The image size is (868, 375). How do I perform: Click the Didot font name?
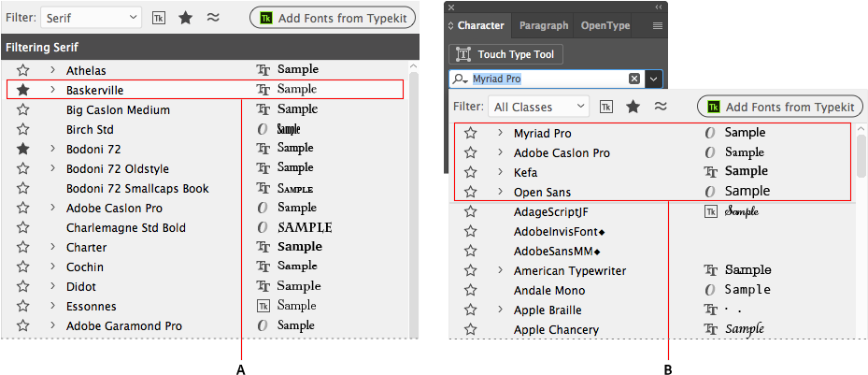click(x=81, y=286)
